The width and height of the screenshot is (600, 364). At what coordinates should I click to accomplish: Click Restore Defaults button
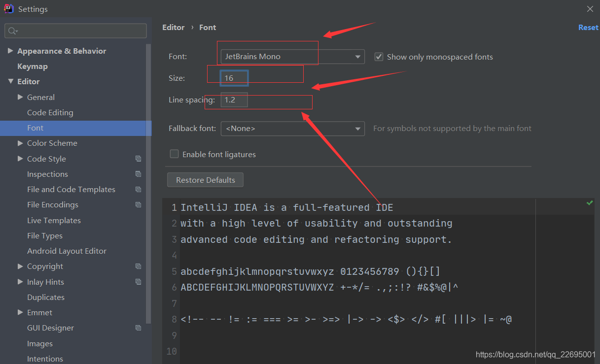[x=206, y=180]
